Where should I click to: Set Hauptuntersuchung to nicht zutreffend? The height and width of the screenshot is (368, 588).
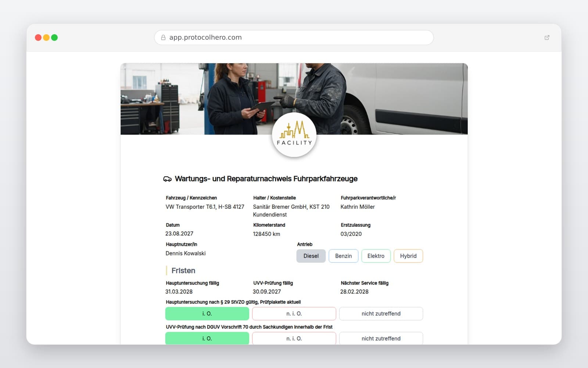(381, 314)
